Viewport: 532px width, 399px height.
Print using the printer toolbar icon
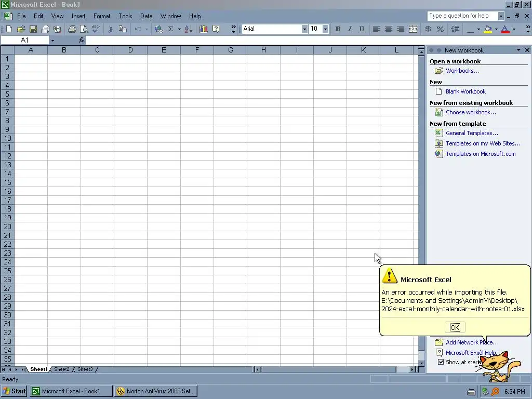tap(72, 29)
